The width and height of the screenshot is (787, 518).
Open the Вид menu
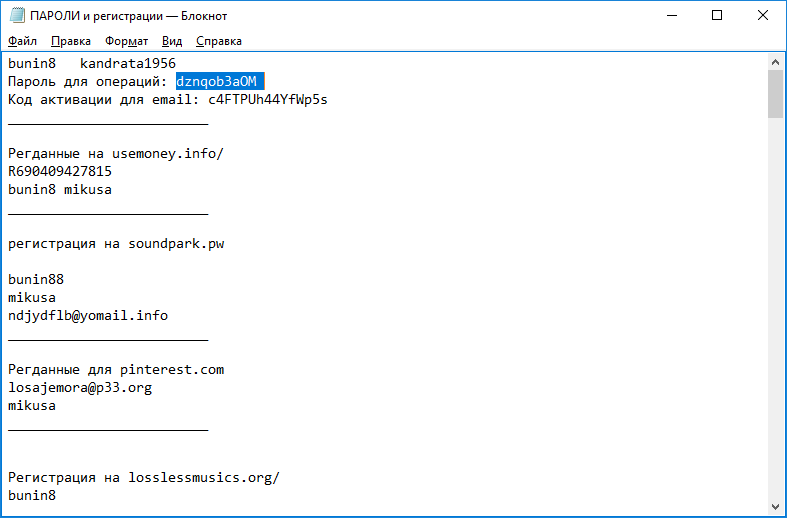[172, 41]
